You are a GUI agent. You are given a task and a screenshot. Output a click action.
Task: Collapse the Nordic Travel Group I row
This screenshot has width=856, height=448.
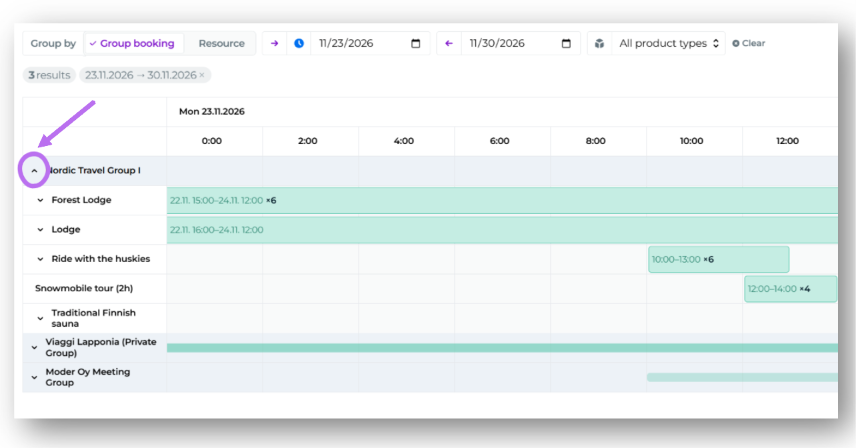pyautogui.click(x=34, y=171)
